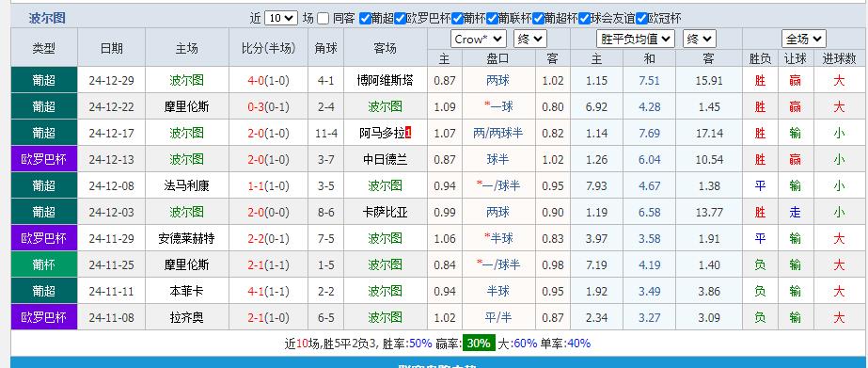Image resolution: width=868 pixels, height=368 pixels.
Task: Click corner count 11-4
Action: pyautogui.click(x=325, y=133)
